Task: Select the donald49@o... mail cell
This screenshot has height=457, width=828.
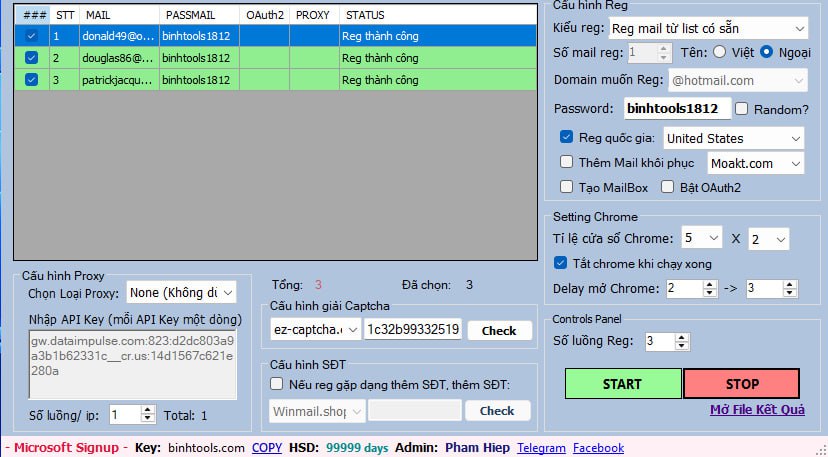Action: (x=119, y=36)
